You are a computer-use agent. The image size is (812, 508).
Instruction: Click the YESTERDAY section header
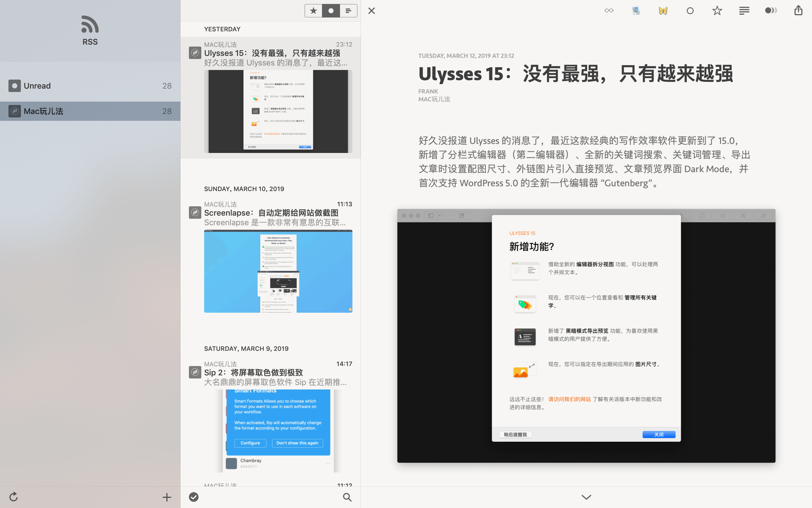pos(222,29)
